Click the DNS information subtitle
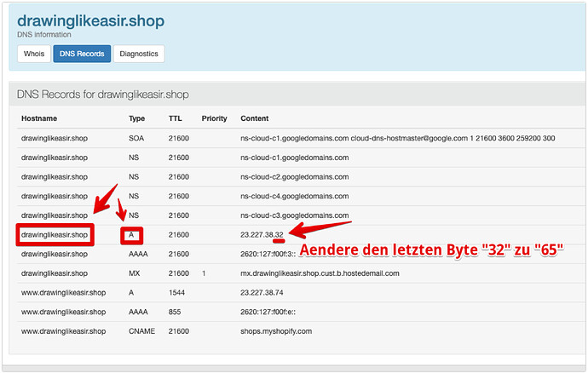Image resolution: width=588 pixels, height=373 pixels. [x=43, y=34]
